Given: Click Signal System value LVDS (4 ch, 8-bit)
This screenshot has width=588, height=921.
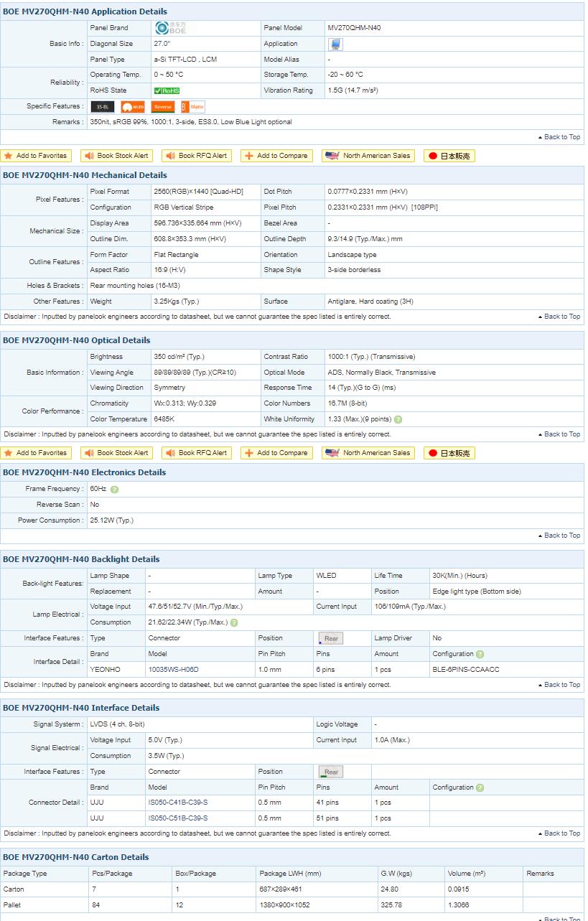Looking at the screenshot, I should pyautogui.click(x=118, y=724).
